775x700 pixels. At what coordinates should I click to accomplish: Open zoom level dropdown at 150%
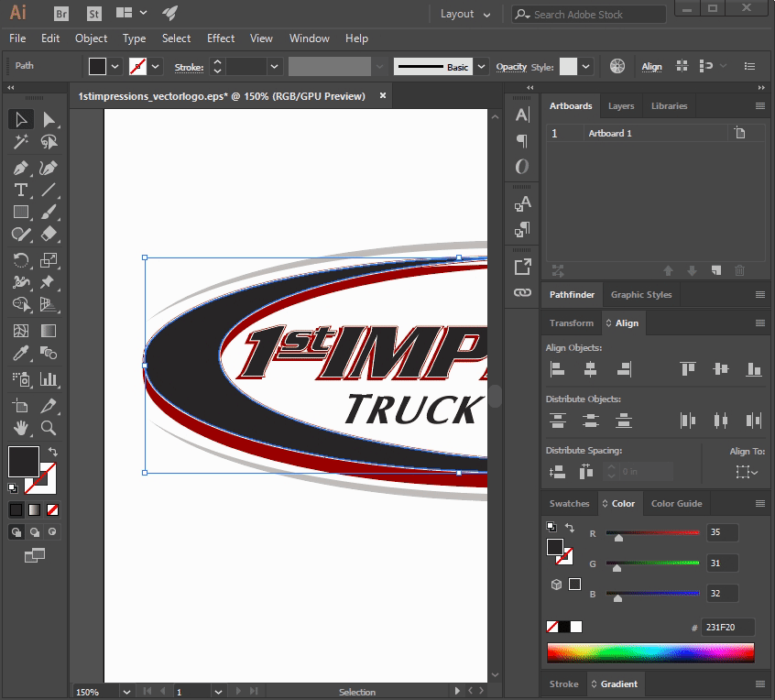point(126,692)
